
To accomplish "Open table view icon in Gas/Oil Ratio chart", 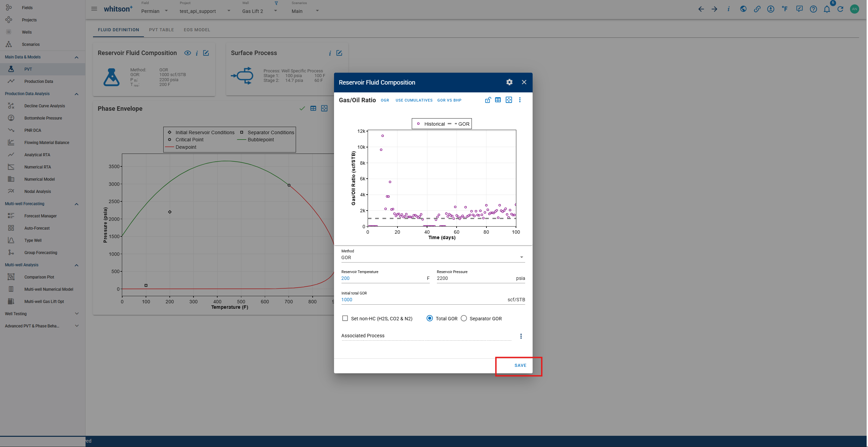I will pos(498,100).
